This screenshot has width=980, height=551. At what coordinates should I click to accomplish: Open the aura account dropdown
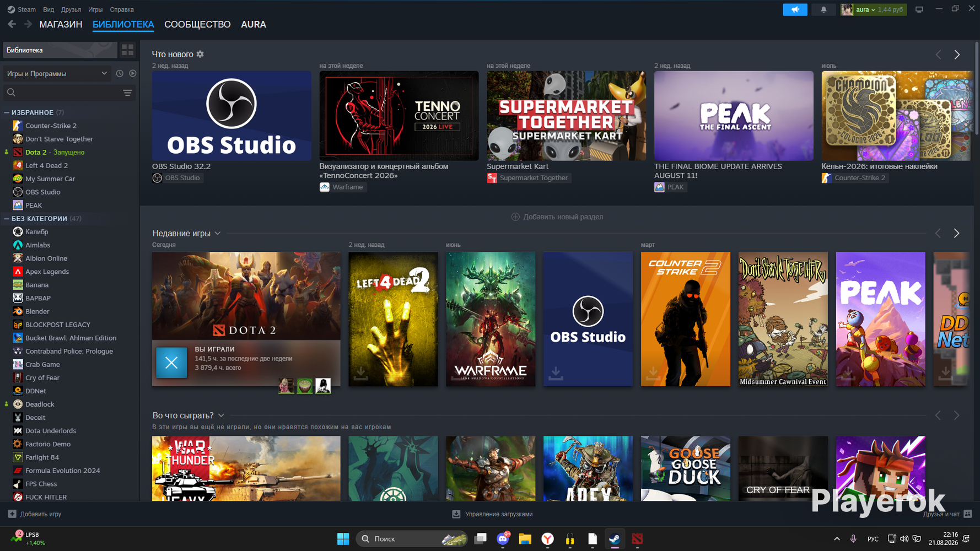pos(873,9)
